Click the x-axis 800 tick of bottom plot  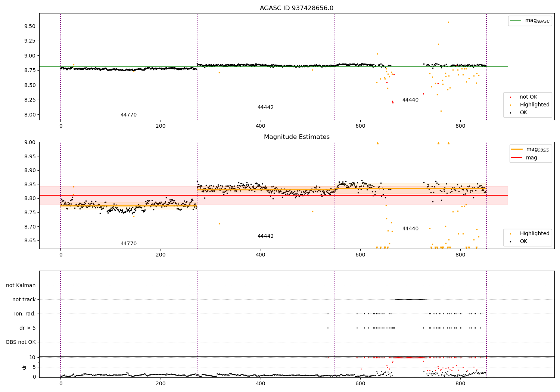(x=460, y=383)
